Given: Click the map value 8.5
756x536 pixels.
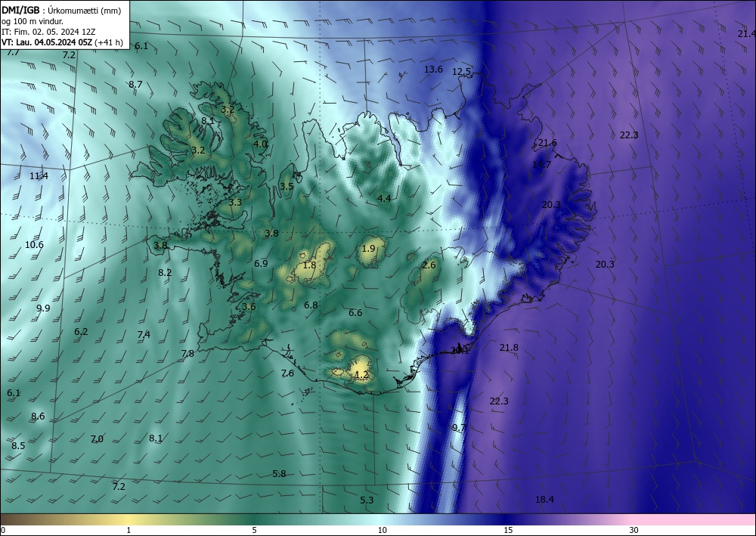Looking at the screenshot, I should 18,446.
